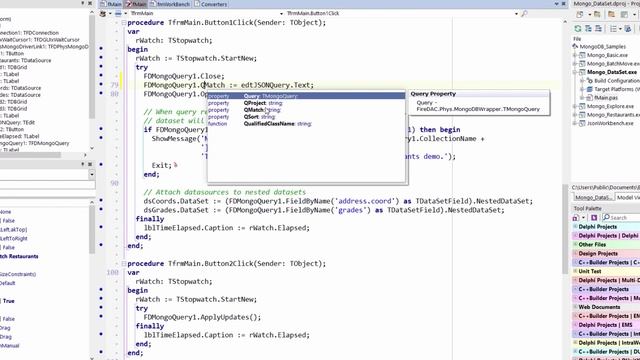Open the method dropdown showing TfrmMain.Button1Click
640x360 pixels.
(516, 13)
